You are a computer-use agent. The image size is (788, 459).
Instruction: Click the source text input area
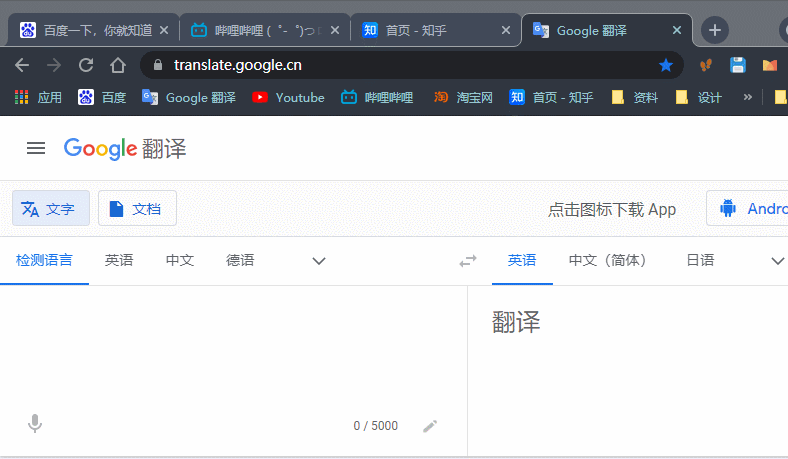233,347
